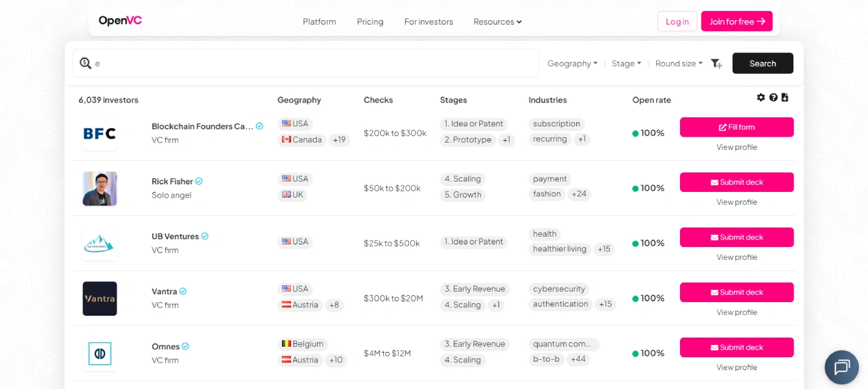Expand the +24 industries chip
The image size is (868, 389).
[579, 194]
